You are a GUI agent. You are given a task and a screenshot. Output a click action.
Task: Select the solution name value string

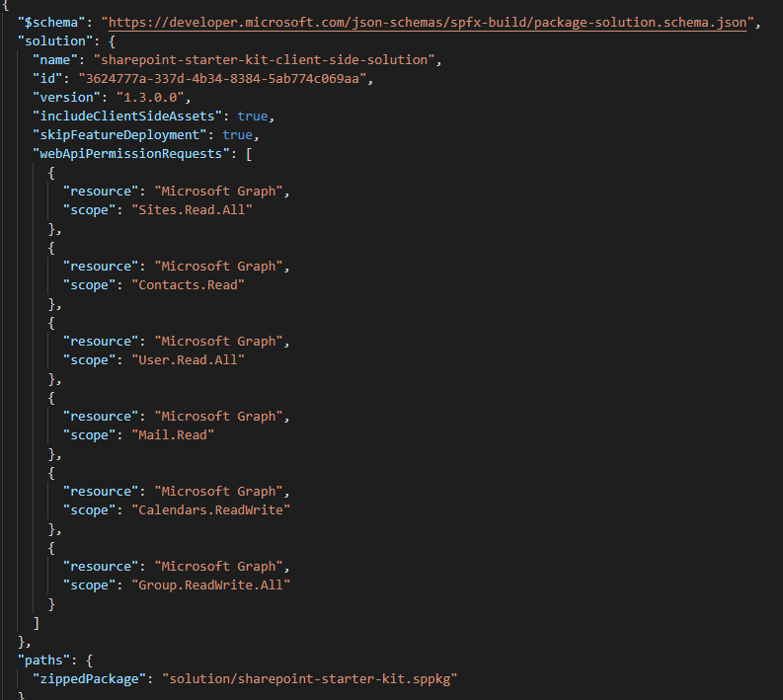click(x=265, y=60)
